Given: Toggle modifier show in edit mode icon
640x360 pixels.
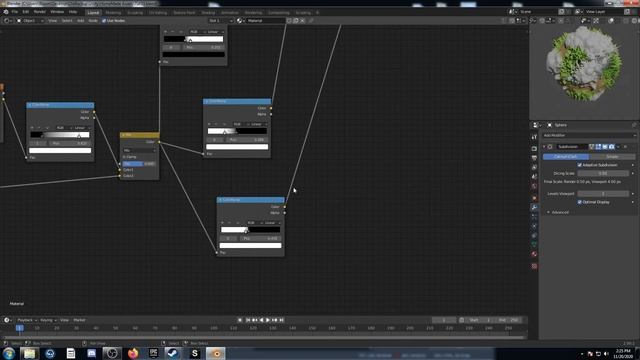Looking at the screenshot, I should [598, 147].
